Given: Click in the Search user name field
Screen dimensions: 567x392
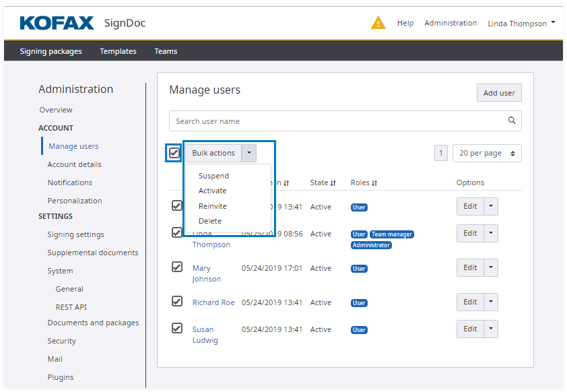Looking at the screenshot, I should [x=337, y=121].
